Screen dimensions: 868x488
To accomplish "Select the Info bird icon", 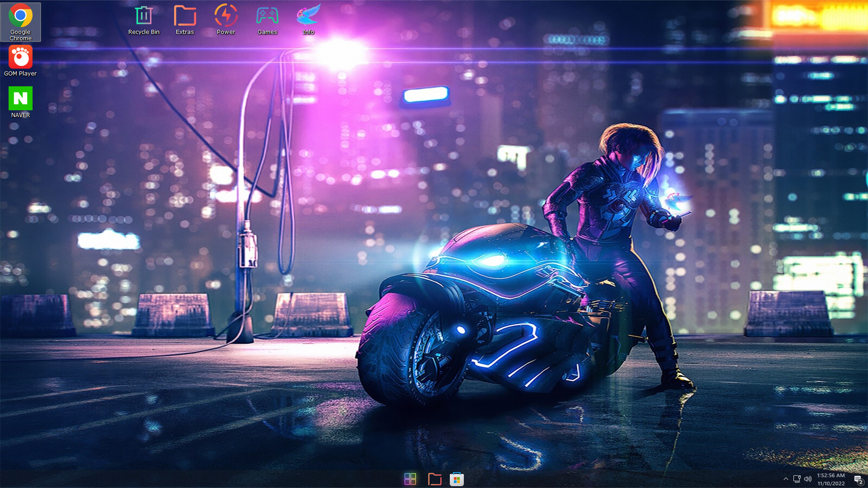I will point(308,20).
